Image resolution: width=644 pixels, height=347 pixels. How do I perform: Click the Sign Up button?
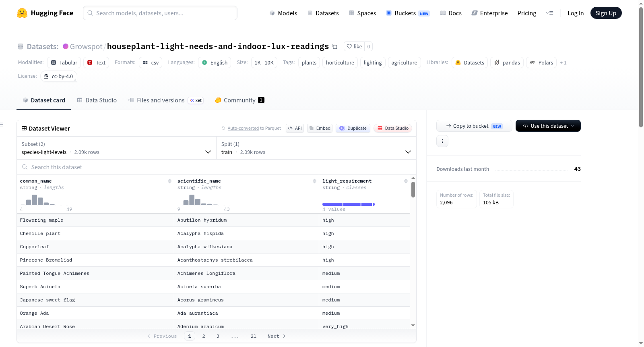(x=606, y=13)
